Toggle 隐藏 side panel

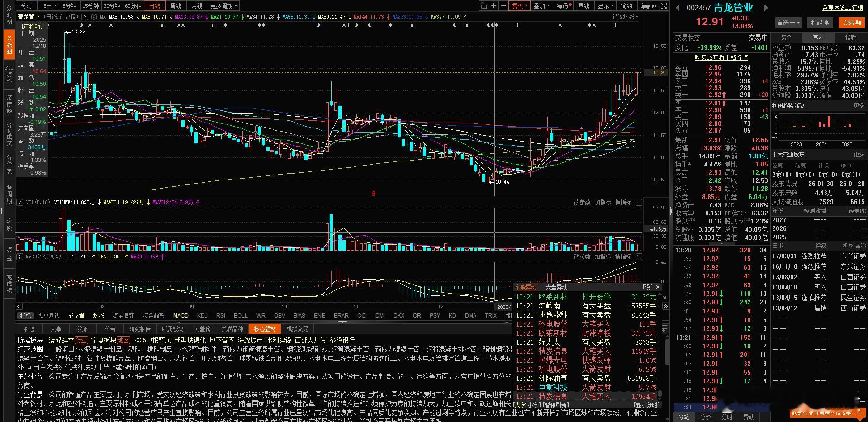648,6
